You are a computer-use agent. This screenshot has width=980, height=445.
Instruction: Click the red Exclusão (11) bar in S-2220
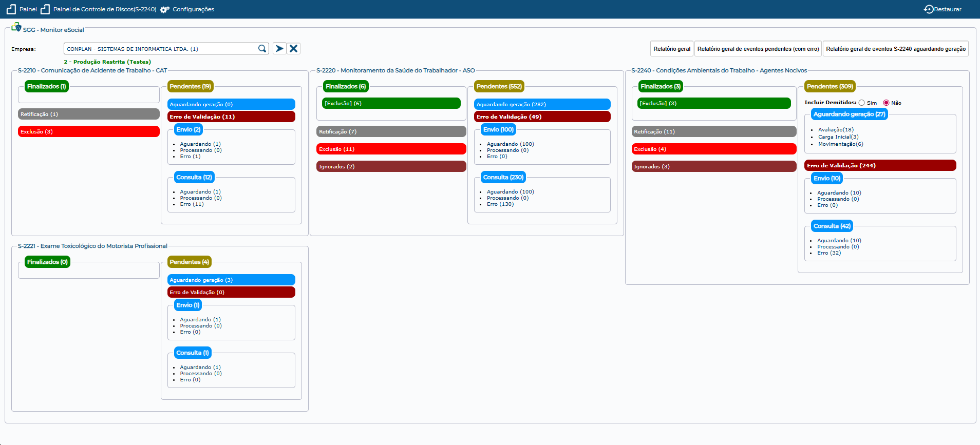click(391, 149)
